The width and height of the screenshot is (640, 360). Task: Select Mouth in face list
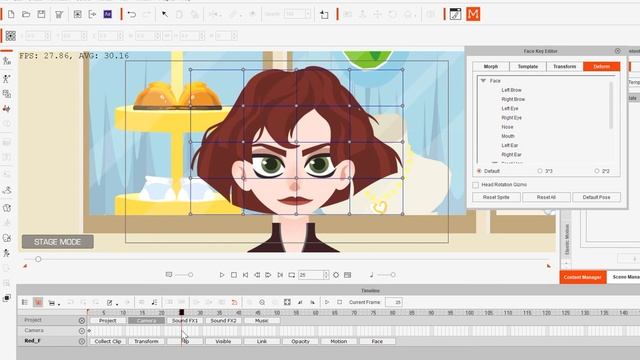(508, 136)
